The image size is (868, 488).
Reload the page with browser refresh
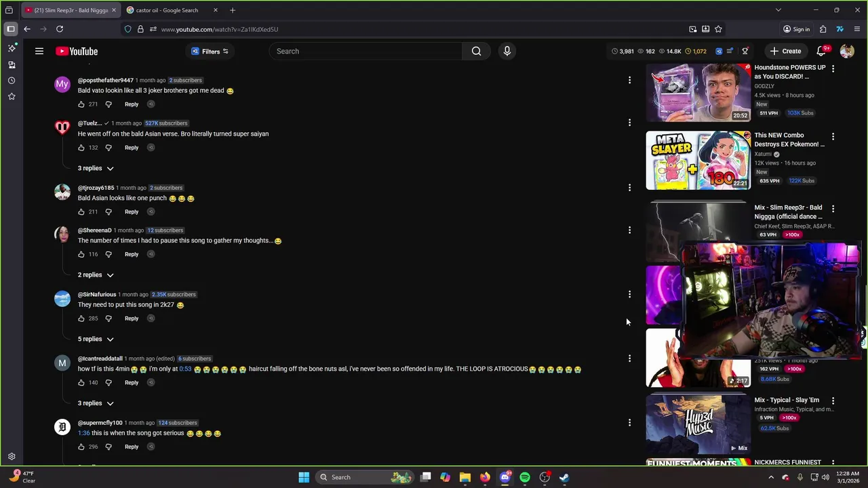pos(60,29)
